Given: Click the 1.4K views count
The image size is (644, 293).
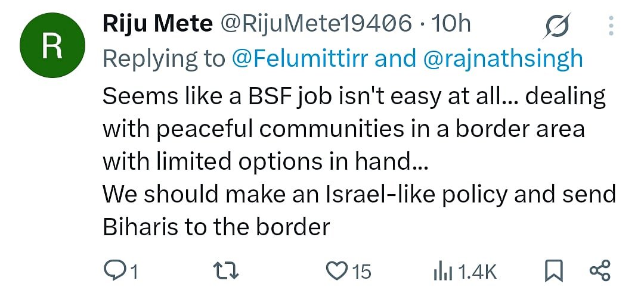Looking at the screenshot, I should (x=478, y=273).
